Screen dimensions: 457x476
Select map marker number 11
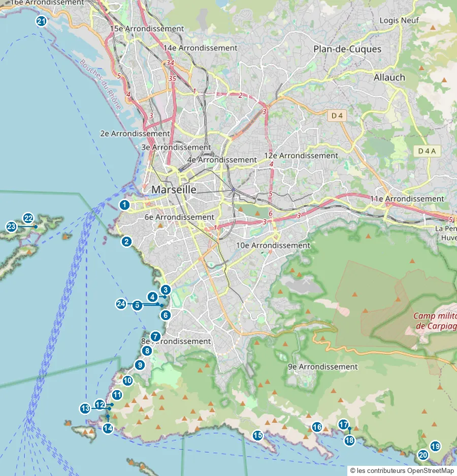tap(117, 395)
